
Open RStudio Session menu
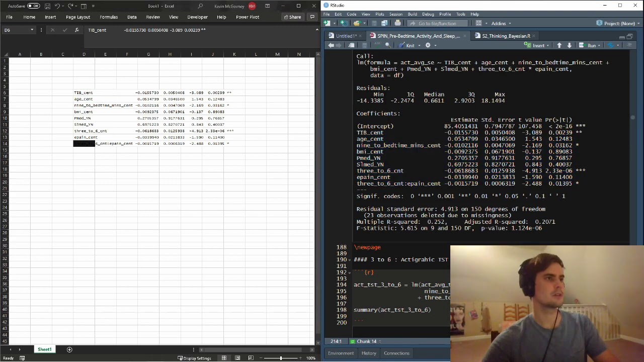click(x=396, y=14)
